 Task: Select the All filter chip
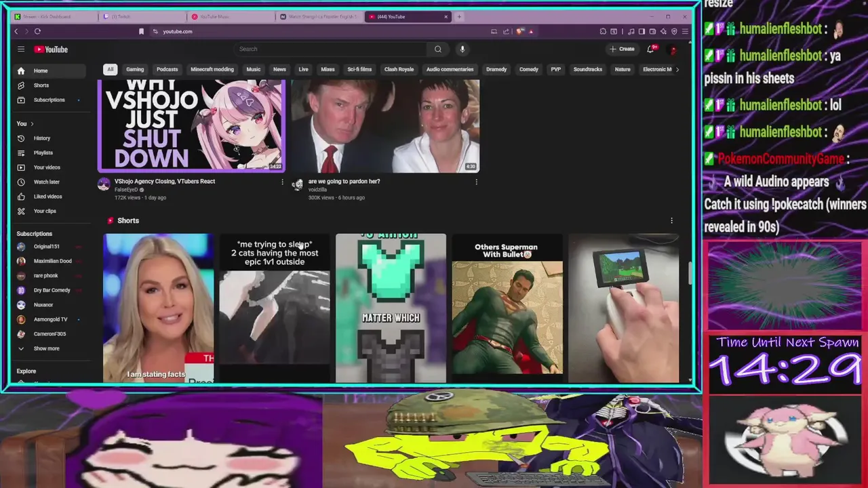110,69
